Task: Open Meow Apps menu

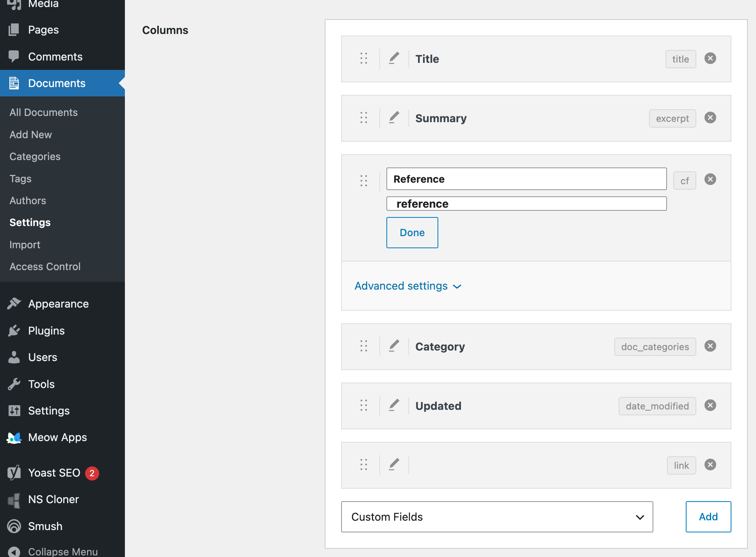Action: click(x=62, y=438)
